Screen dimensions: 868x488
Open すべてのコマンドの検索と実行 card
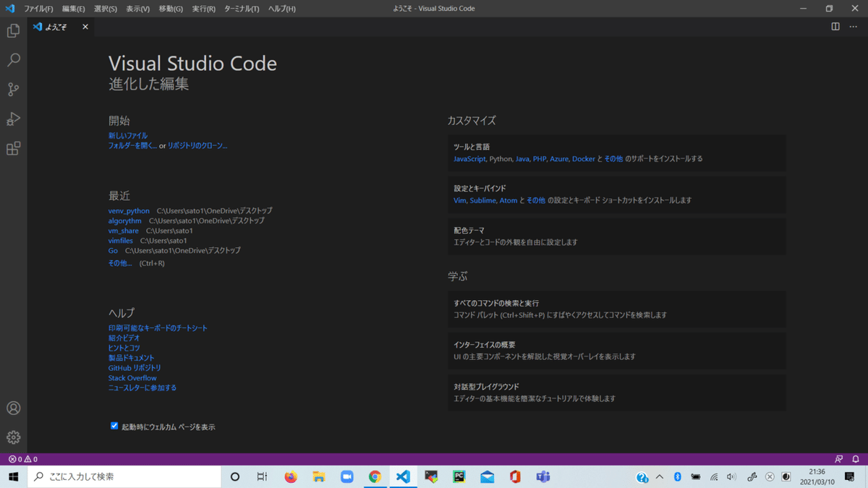click(x=616, y=309)
